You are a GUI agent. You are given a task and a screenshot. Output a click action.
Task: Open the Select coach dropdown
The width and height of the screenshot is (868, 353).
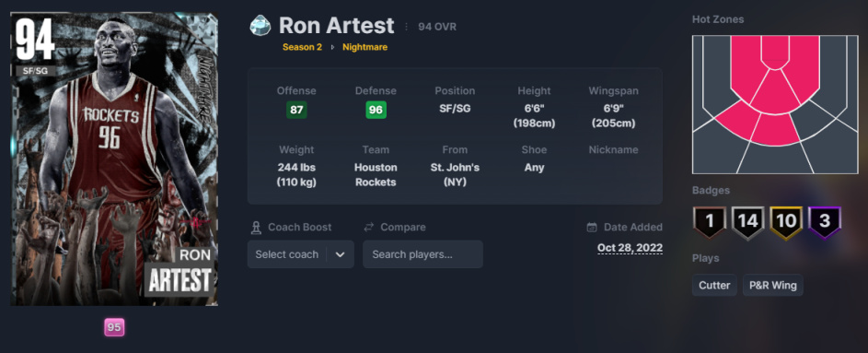pos(301,254)
